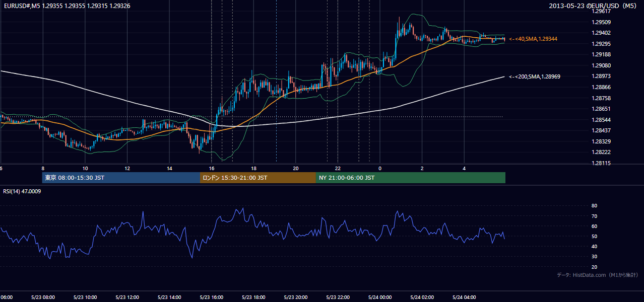This screenshot has width=644, height=302.
Task: Click the 5/23 16:00 time label
Action: point(212,297)
